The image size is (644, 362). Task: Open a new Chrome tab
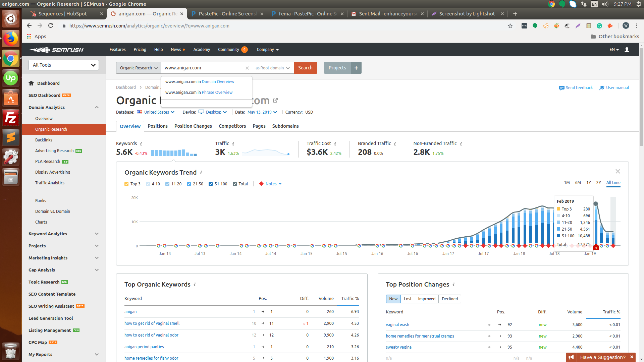coord(515,14)
